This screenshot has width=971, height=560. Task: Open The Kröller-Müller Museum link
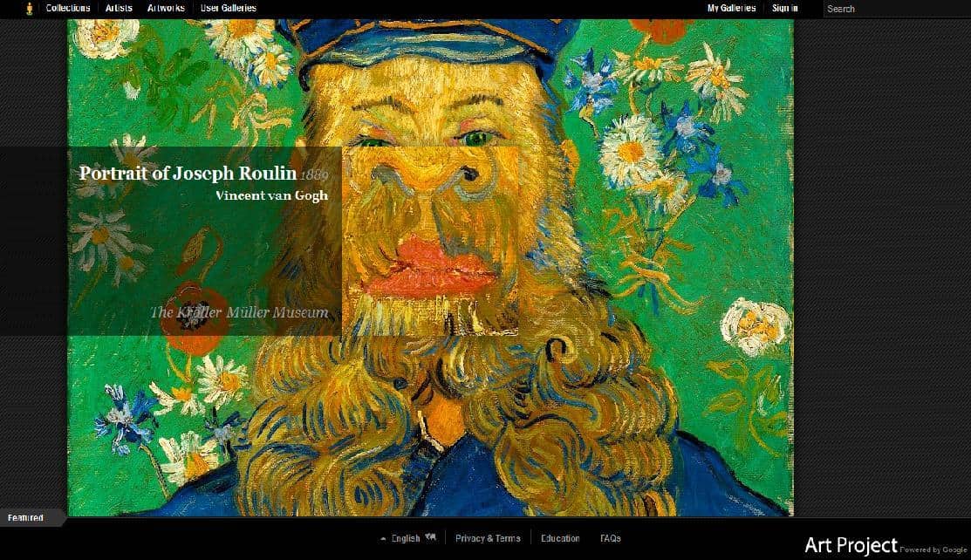click(240, 312)
